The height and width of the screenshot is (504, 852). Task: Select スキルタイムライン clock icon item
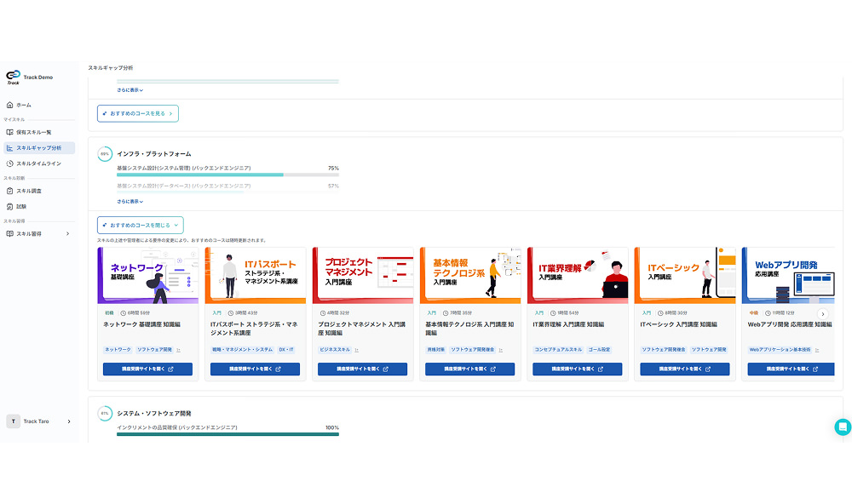10,163
